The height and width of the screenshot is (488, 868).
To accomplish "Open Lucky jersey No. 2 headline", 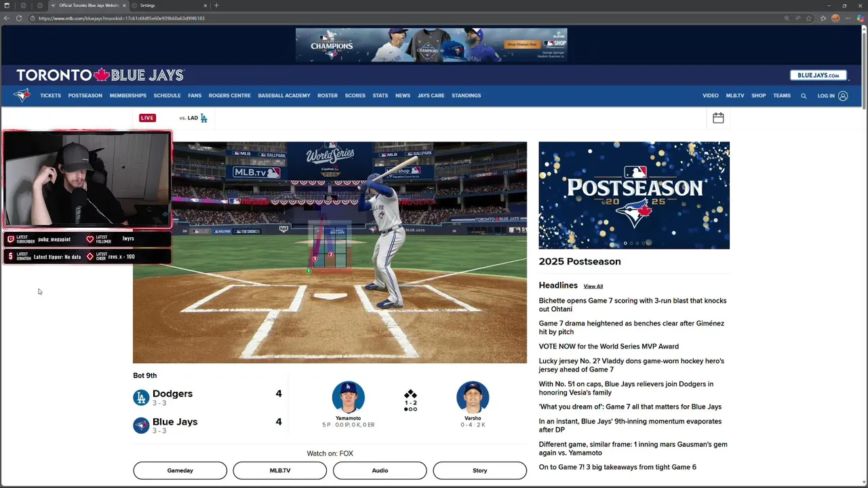I will pos(631,365).
